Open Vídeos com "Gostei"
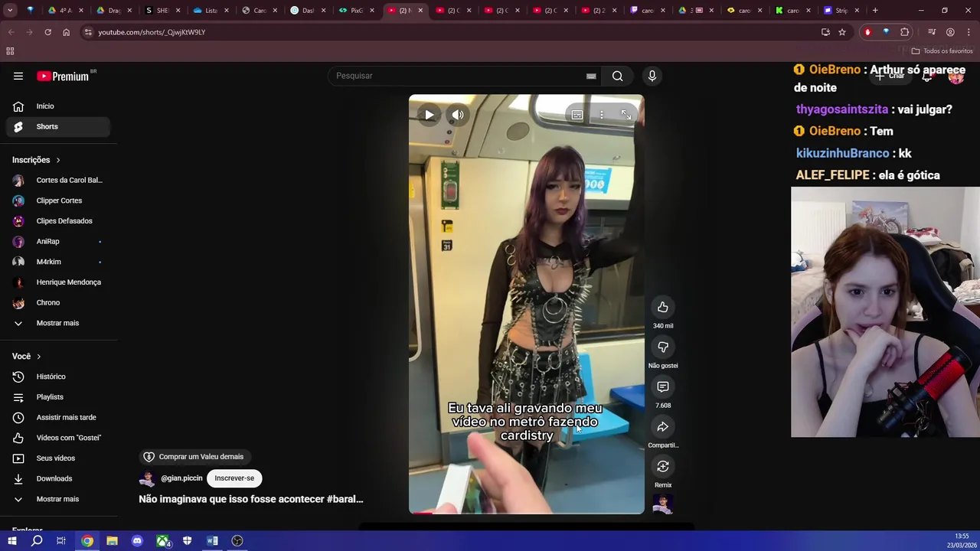980x551 pixels. tap(58, 438)
